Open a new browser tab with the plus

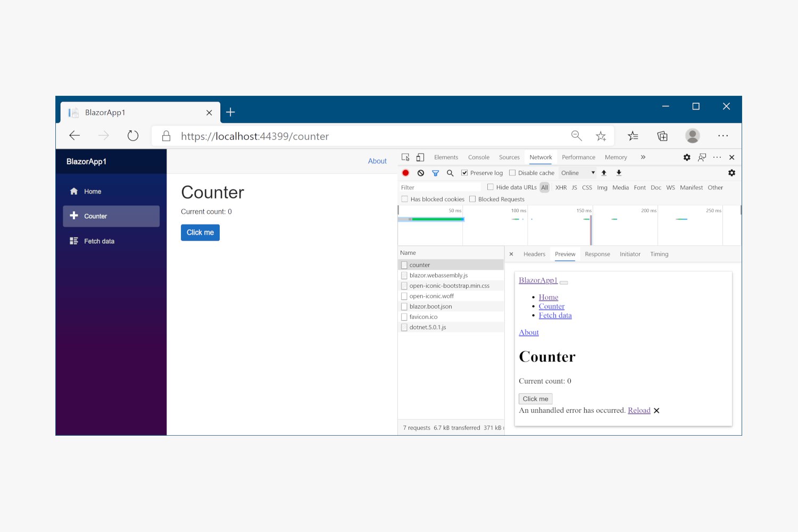coord(230,112)
